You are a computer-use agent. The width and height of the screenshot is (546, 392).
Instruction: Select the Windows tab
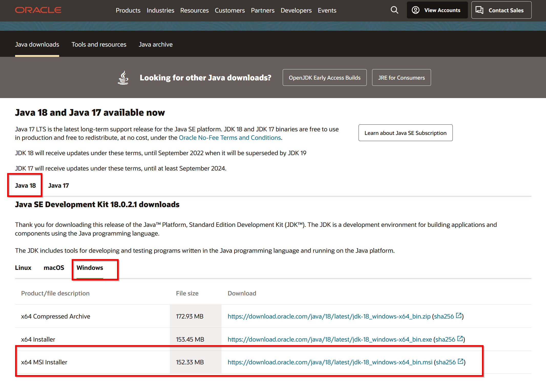[x=90, y=268]
